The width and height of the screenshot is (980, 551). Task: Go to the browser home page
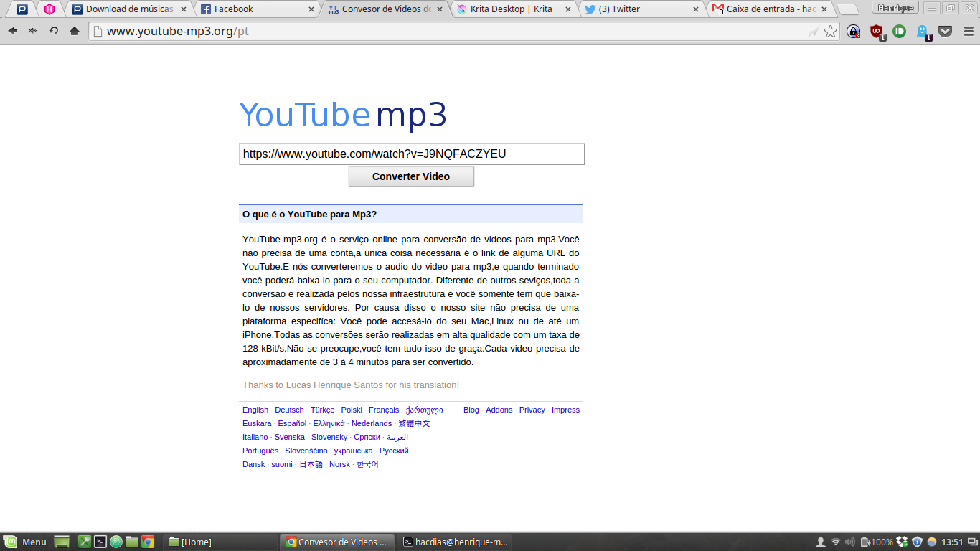[74, 31]
